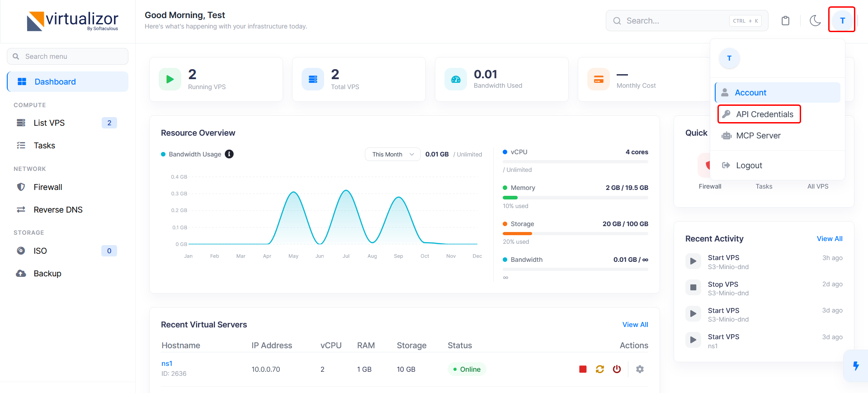868x393 pixels.
Task: Click the Stop VPS activity square icon
Action: (693, 287)
